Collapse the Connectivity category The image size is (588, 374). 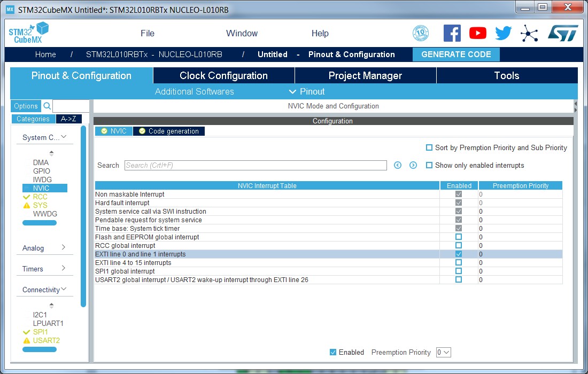coord(64,289)
